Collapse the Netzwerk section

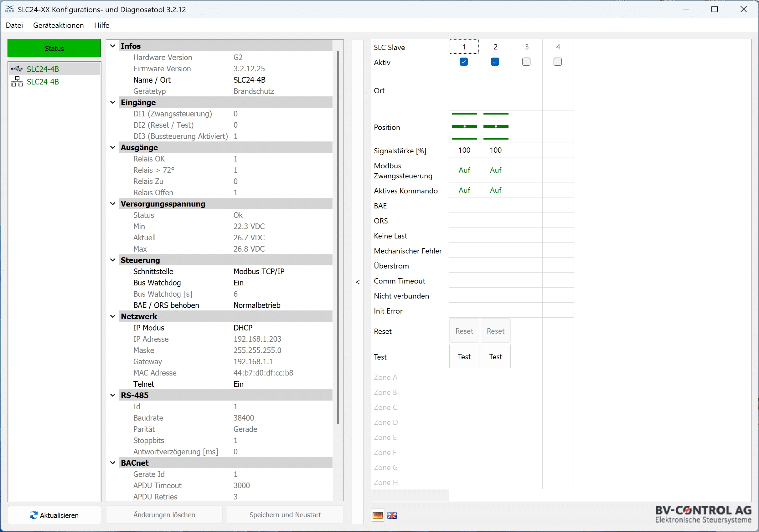[x=113, y=317]
